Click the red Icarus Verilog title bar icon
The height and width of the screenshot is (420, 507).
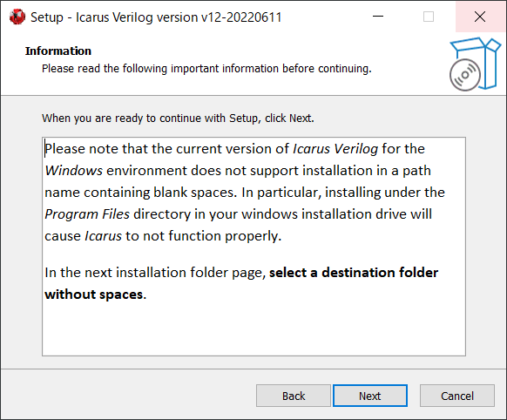[17, 17]
